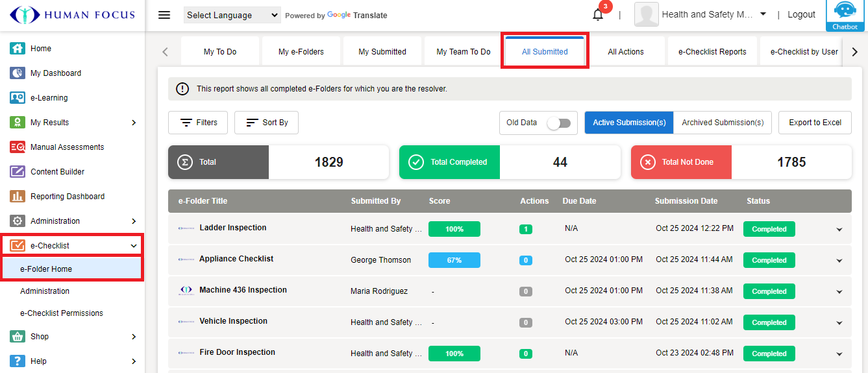Screen dimensions: 868x373
Task: Open the Chatbot assistant icon
Action: (x=845, y=15)
